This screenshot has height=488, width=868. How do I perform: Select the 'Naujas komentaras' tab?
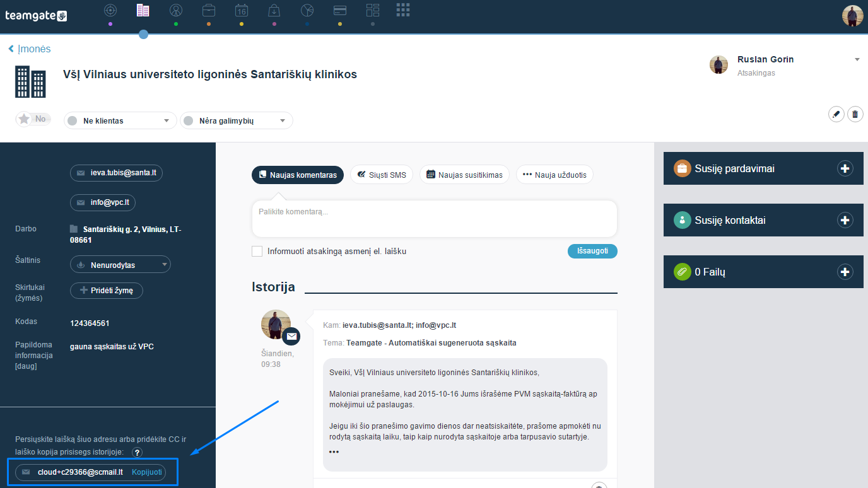298,175
